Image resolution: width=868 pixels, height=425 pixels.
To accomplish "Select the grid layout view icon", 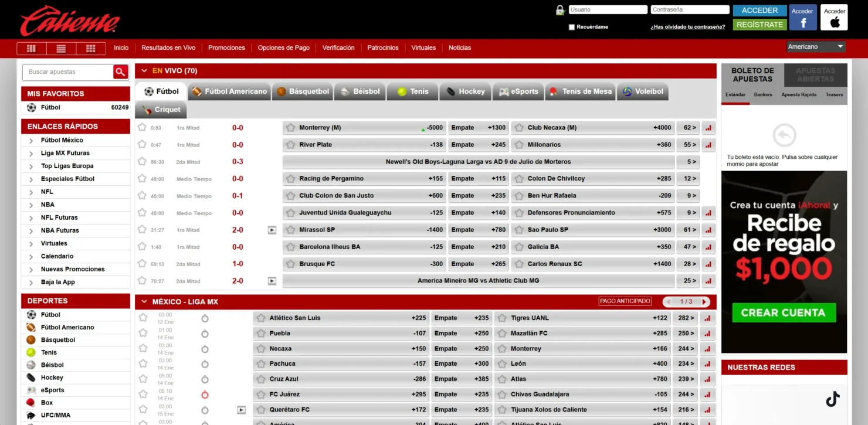I will tap(90, 48).
